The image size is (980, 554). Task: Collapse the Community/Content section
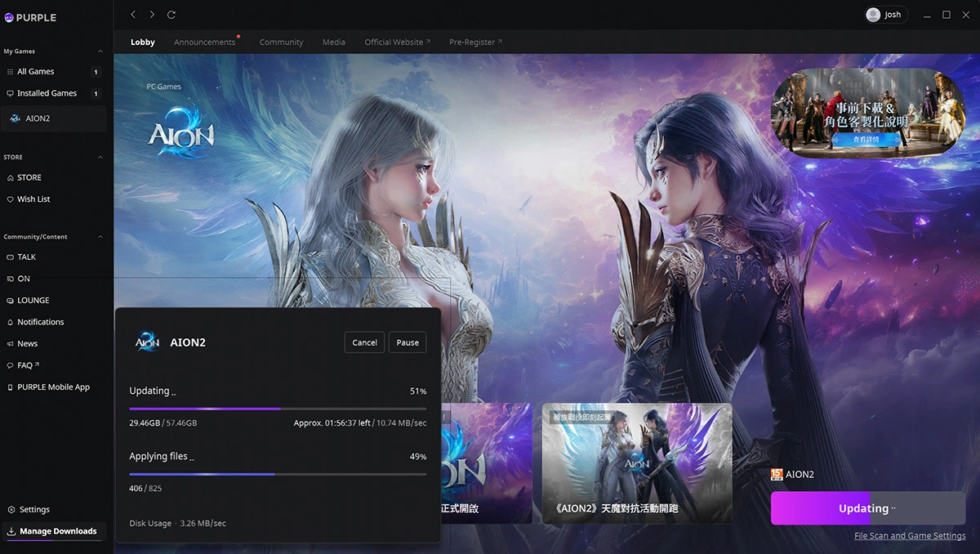click(100, 237)
